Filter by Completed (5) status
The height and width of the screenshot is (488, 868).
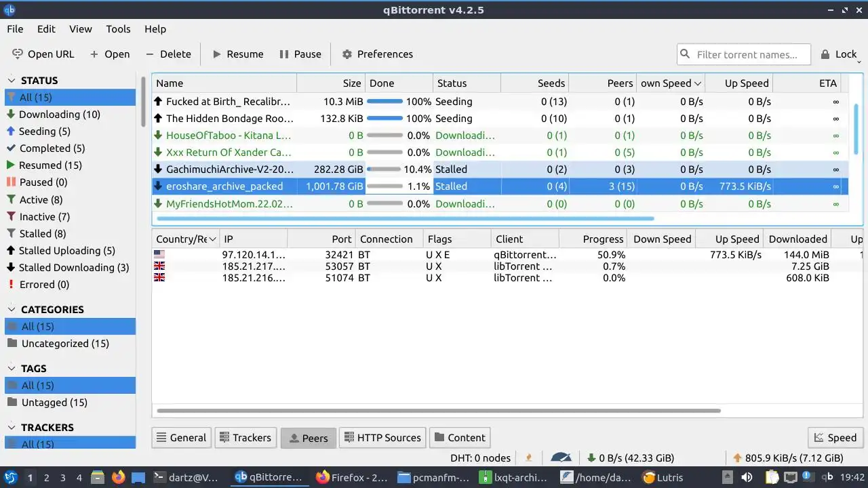click(70, 148)
